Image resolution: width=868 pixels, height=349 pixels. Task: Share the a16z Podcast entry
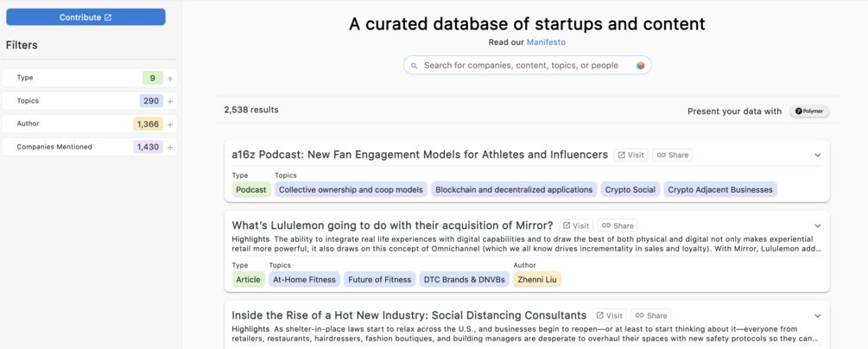[x=672, y=155]
